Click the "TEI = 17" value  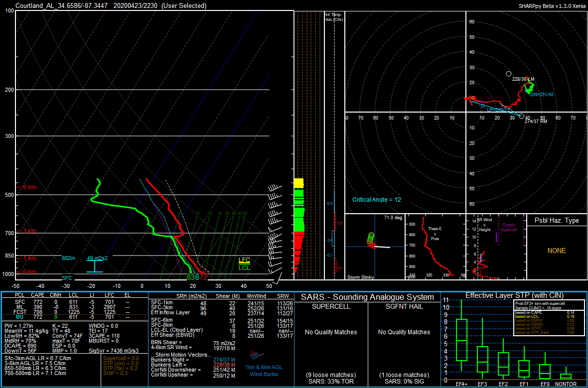(x=98, y=331)
